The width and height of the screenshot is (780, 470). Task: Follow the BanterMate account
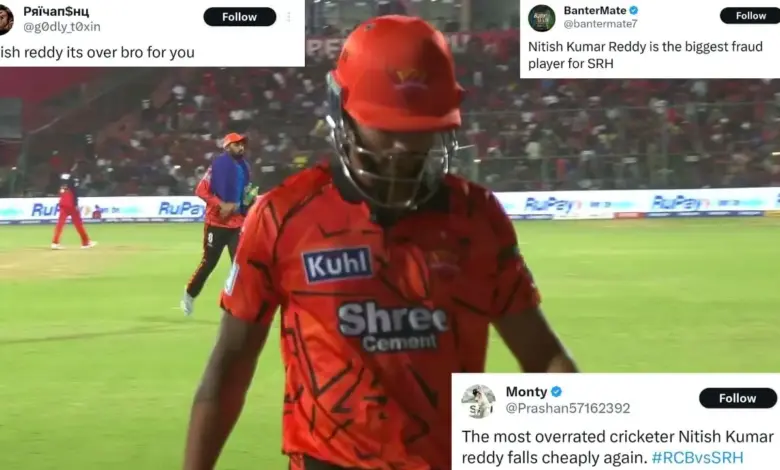[750, 16]
